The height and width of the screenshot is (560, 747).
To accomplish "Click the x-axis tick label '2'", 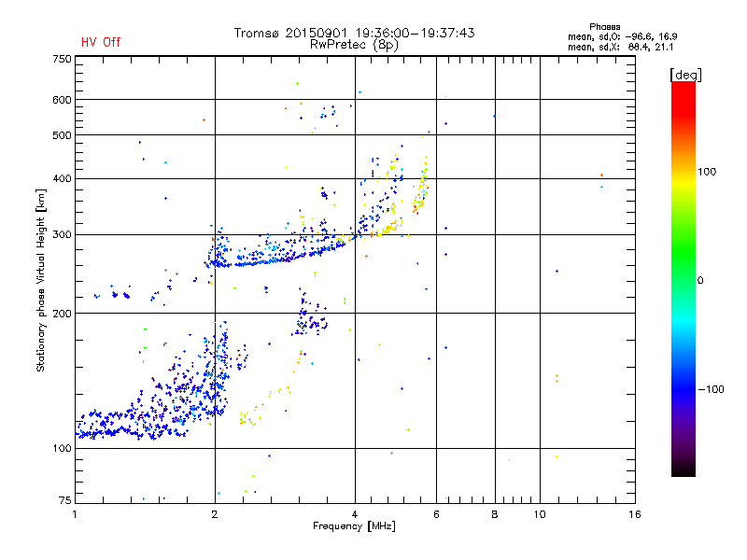I will pos(215,514).
